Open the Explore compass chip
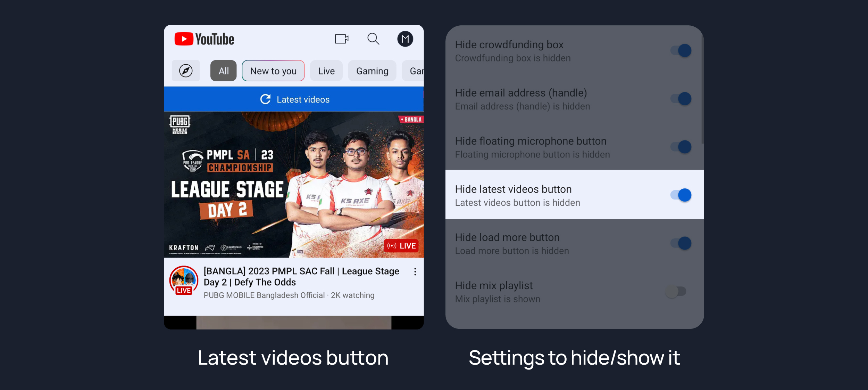The image size is (868, 390). 186,71
